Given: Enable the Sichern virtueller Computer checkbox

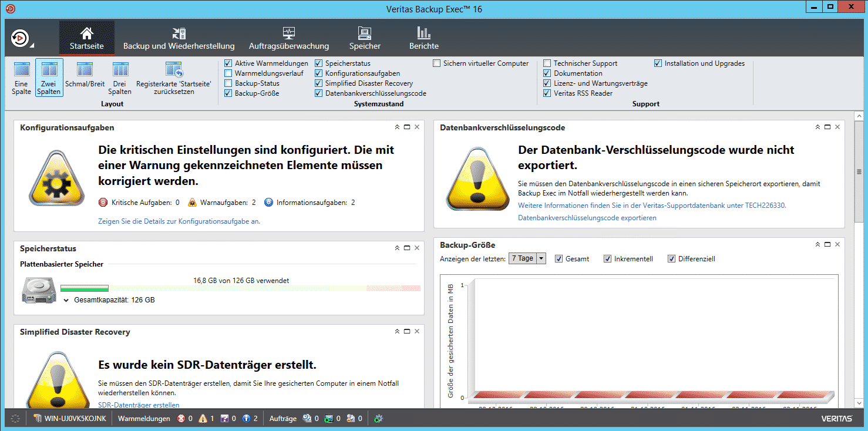Looking at the screenshot, I should click(x=437, y=63).
